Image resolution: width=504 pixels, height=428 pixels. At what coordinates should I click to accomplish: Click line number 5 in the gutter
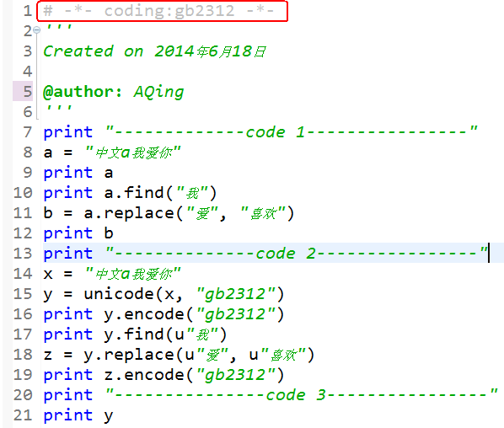point(28,92)
